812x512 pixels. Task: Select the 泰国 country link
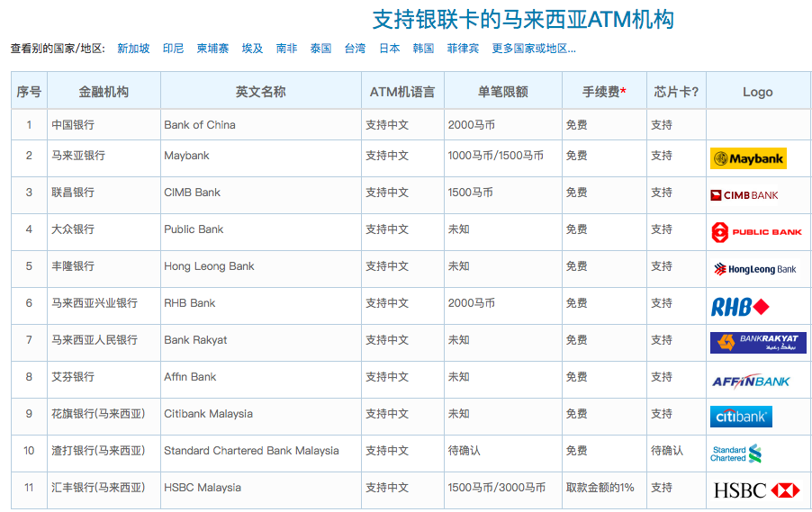(x=320, y=49)
